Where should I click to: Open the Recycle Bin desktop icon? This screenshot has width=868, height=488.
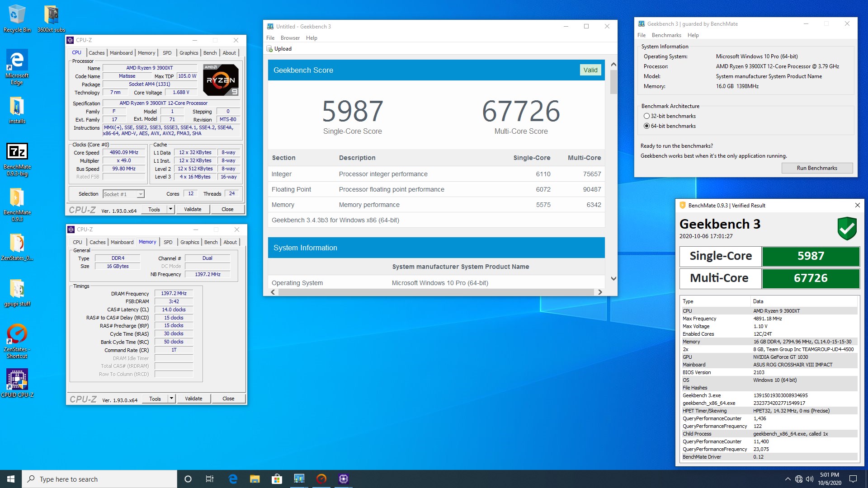click(17, 19)
